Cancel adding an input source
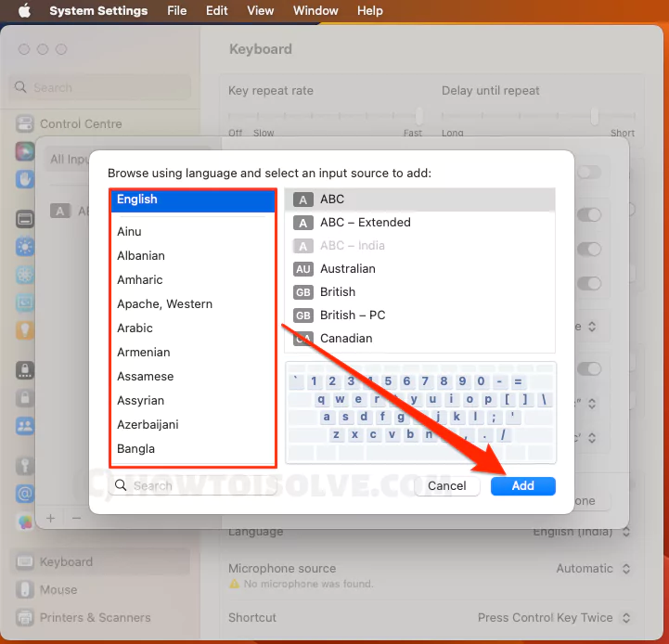This screenshot has width=669, height=644. (446, 486)
